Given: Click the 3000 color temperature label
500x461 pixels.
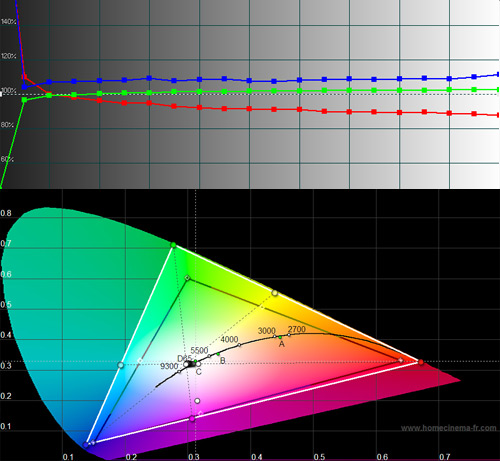Looking at the screenshot, I should [x=267, y=331].
